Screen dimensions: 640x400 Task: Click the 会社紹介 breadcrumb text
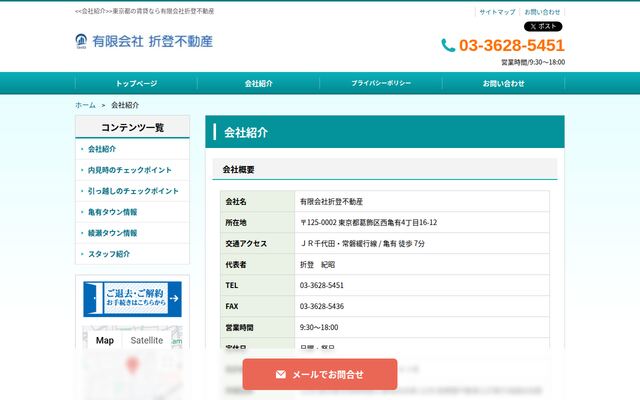click(125, 105)
